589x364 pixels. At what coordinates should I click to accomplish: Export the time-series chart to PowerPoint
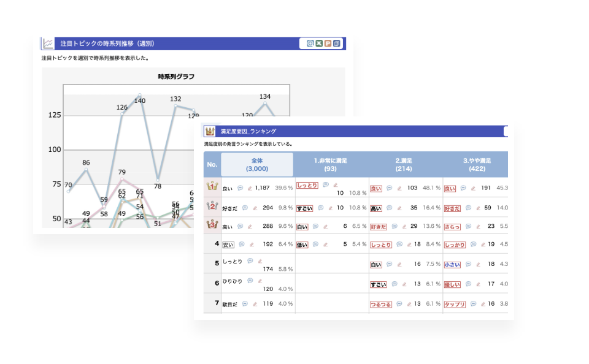[x=328, y=44]
